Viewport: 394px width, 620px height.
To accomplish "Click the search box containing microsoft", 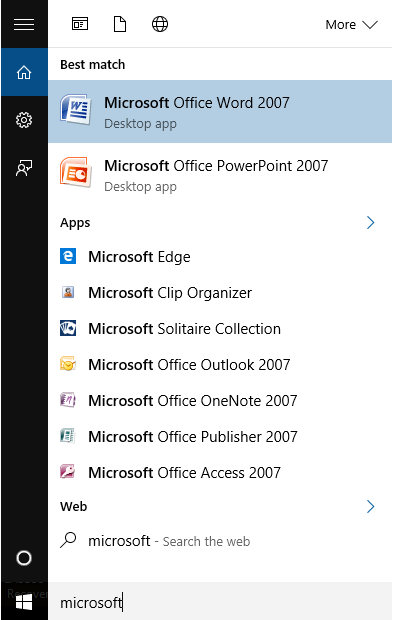I will click(220, 602).
